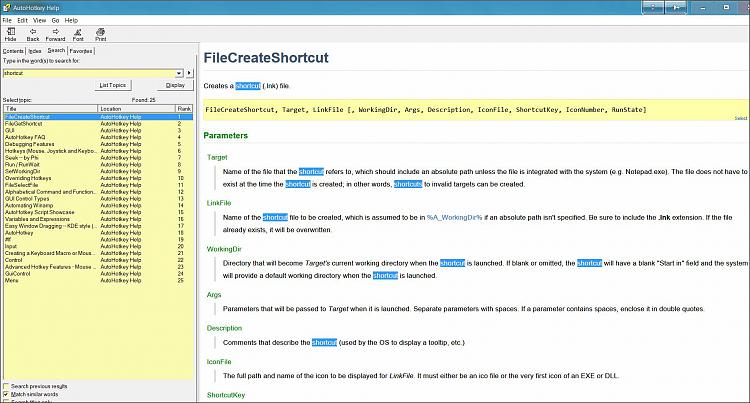Select AutoHotkey FAQ topic

pos(98,137)
